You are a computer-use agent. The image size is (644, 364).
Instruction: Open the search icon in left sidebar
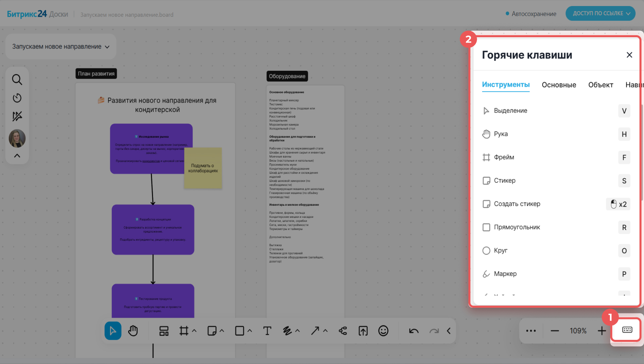17,80
